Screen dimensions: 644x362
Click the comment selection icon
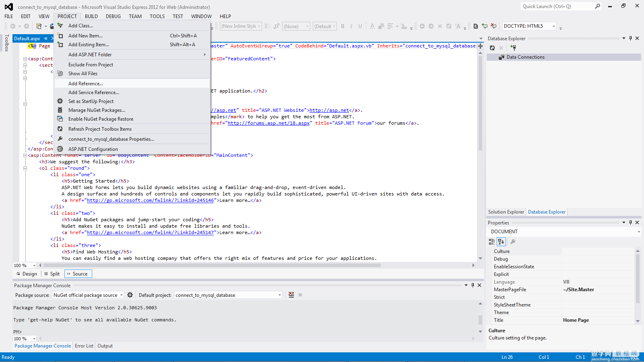point(485,26)
